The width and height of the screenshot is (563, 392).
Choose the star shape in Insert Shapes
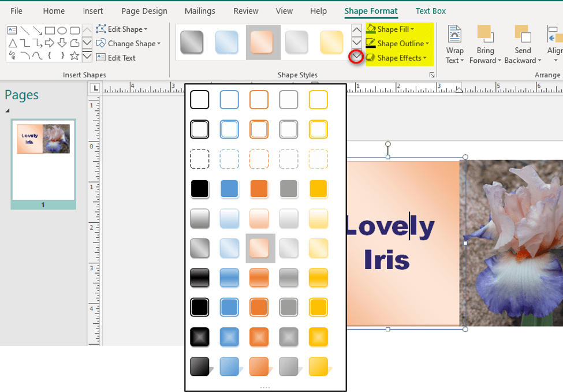[74, 56]
